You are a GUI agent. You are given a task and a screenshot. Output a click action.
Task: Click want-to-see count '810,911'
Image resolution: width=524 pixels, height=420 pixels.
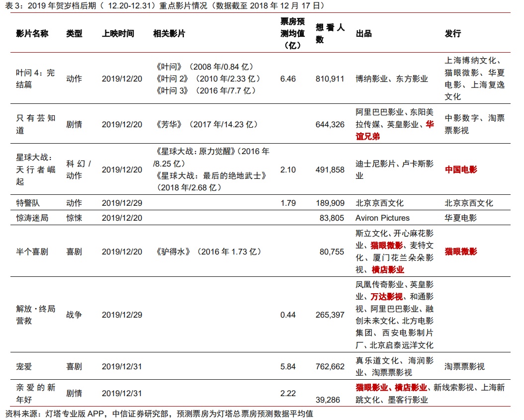[330, 79]
